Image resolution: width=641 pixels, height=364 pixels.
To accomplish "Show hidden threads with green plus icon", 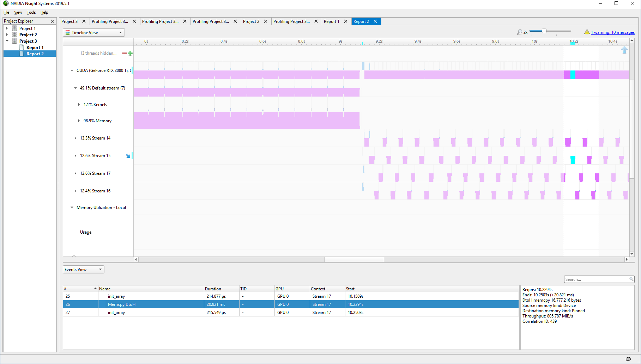I will click(130, 53).
